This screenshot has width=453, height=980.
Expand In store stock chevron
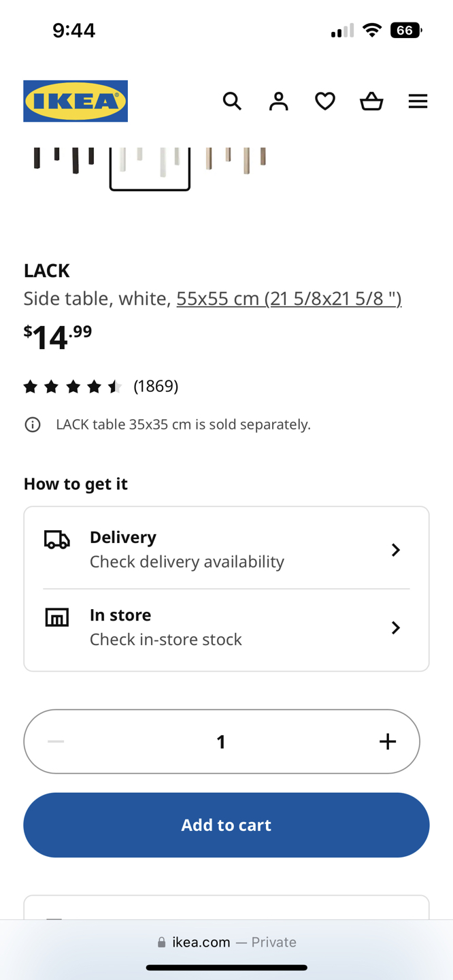coord(396,627)
